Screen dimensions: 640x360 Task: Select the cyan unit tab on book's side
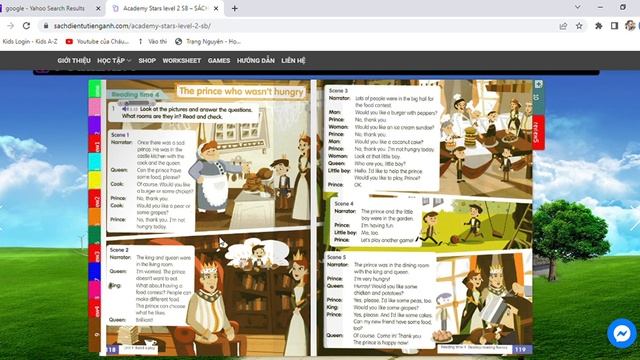point(95,162)
